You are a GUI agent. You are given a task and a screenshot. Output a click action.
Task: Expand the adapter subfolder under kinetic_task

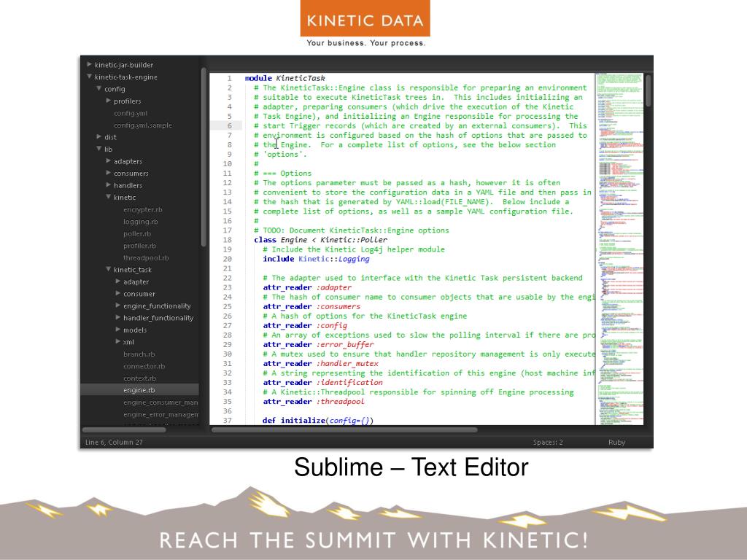pyautogui.click(x=118, y=281)
